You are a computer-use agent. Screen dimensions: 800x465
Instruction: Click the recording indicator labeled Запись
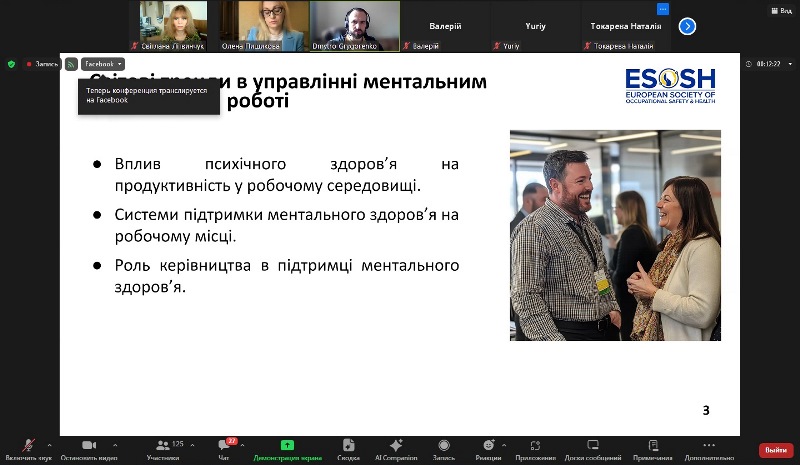coord(43,64)
